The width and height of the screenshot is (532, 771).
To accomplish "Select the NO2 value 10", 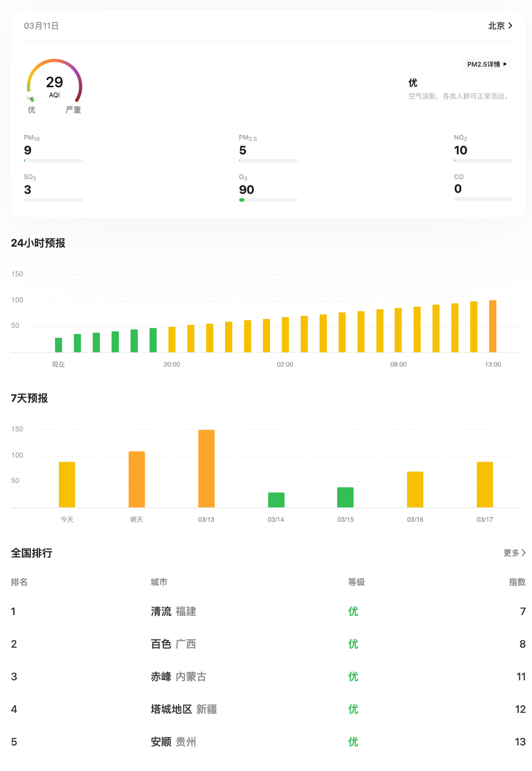I will click(x=460, y=151).
